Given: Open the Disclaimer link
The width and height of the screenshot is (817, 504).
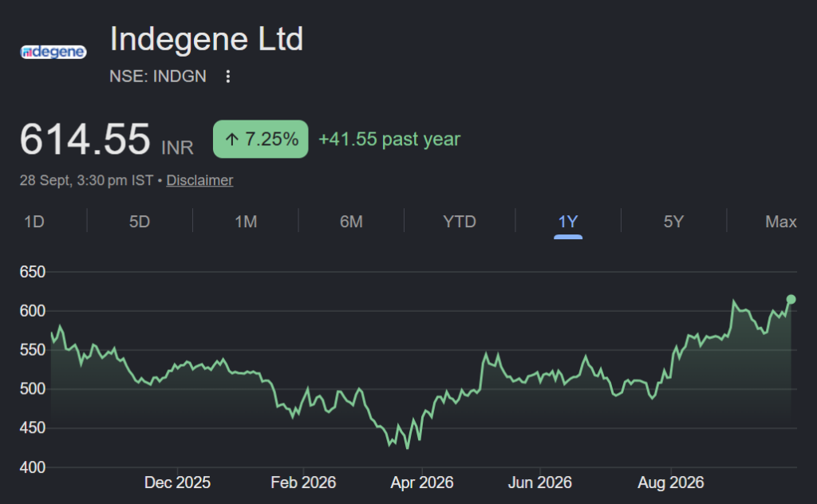Looking at the screenshot, I should (x=199, y=180).
